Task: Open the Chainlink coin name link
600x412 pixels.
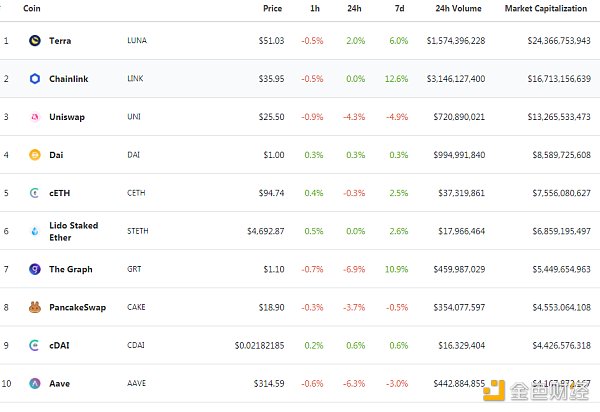Action: tap(70, 79)
